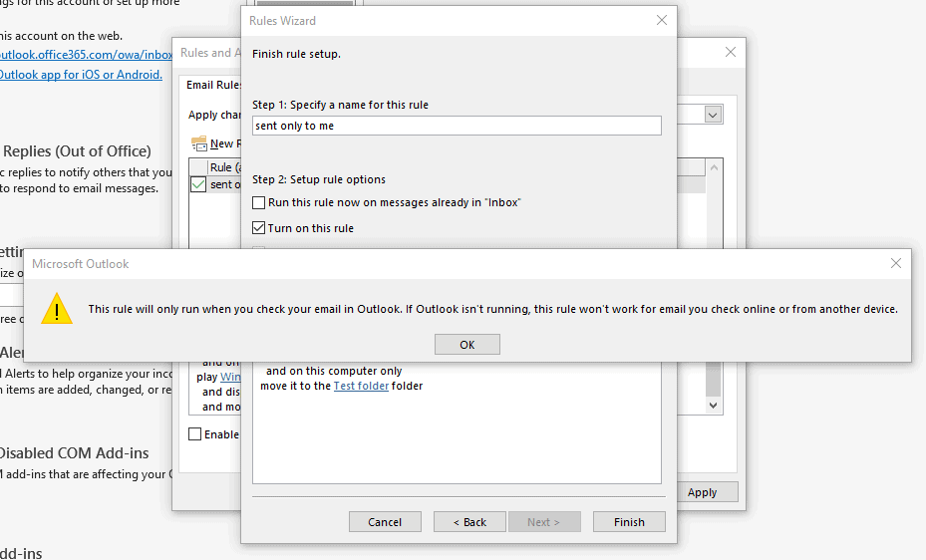Image resolution: width=926 pixels, height=560 pixels.
Task: Check Run this rule now on Inbox messages
Action: pyautogui.click(x=259, y=202)
